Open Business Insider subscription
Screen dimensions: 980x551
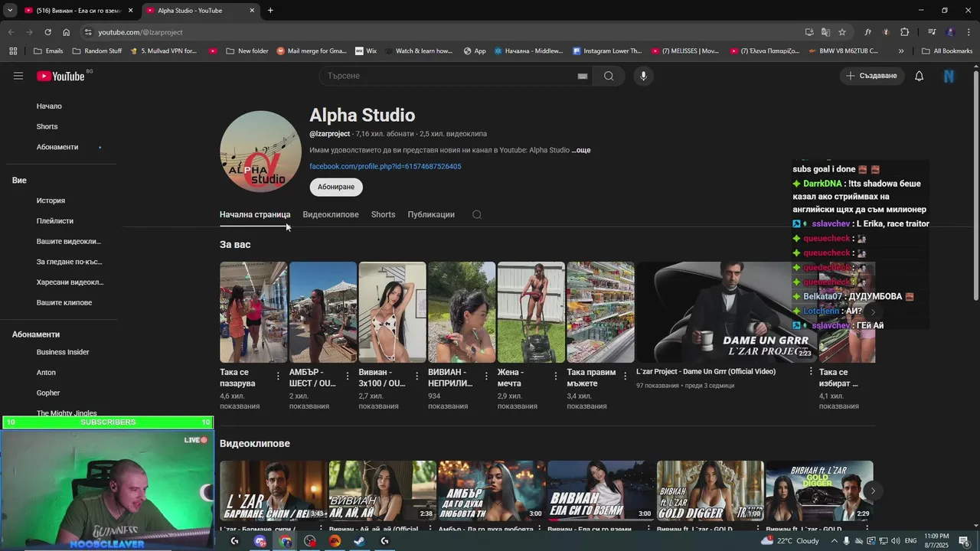(x=63, y=352)
